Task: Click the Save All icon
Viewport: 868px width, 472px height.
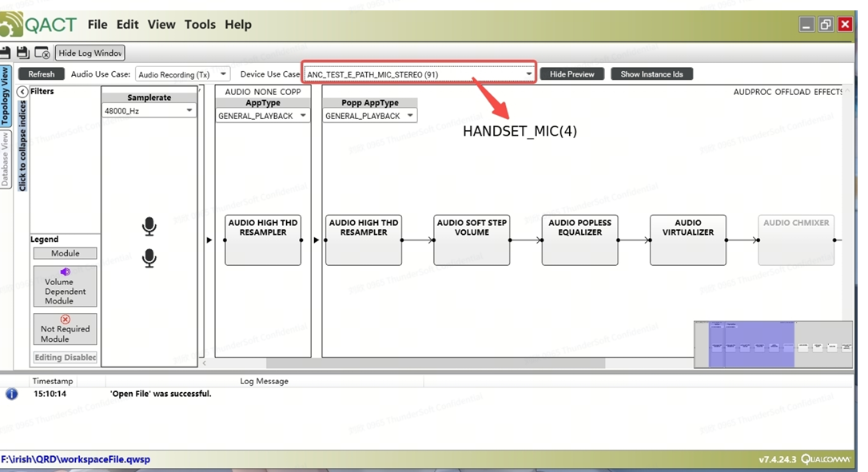Action: click(x=22, y=53)
